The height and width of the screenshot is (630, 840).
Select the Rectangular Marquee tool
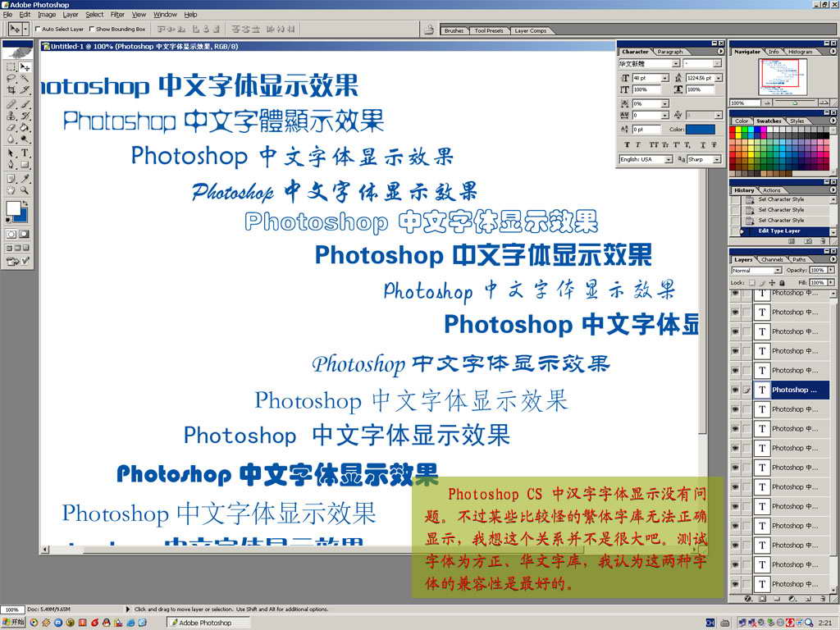pos(11,67)
